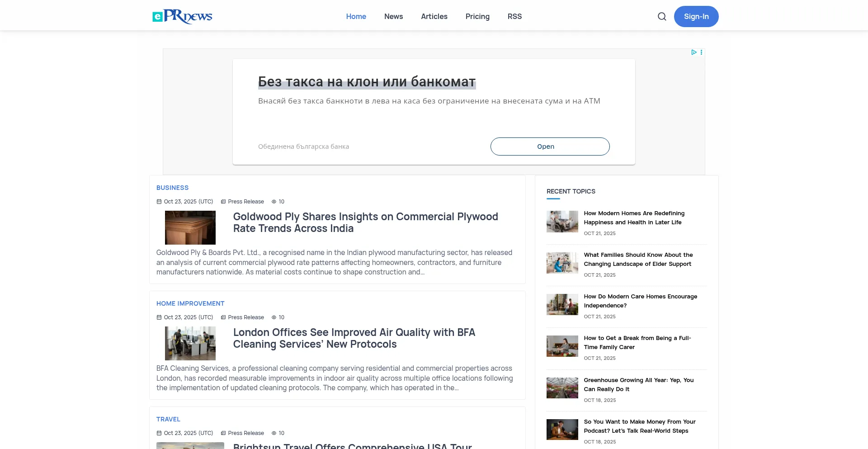Click the AdChoices triangle icon

point(693,52)
